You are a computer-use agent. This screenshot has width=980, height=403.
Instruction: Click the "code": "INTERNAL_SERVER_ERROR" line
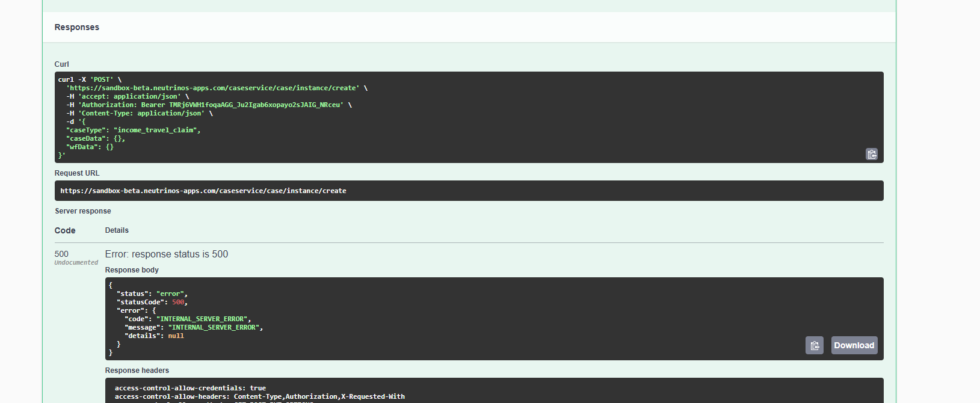188,319
